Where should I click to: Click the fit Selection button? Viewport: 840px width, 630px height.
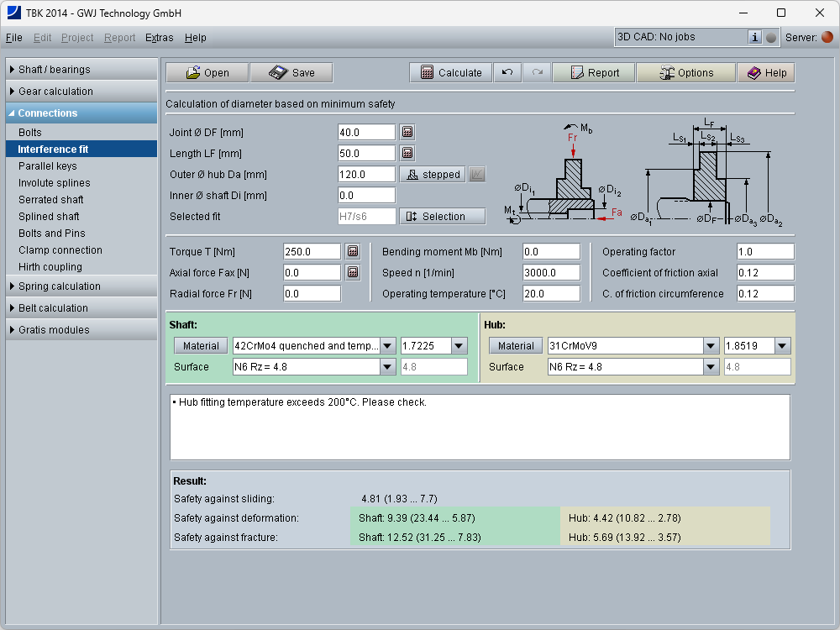click(x=443, y=217)
